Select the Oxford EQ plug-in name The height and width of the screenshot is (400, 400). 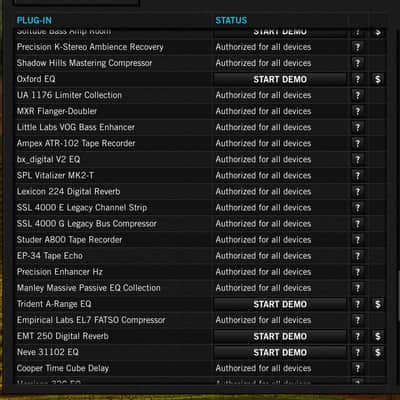[36, 79]
